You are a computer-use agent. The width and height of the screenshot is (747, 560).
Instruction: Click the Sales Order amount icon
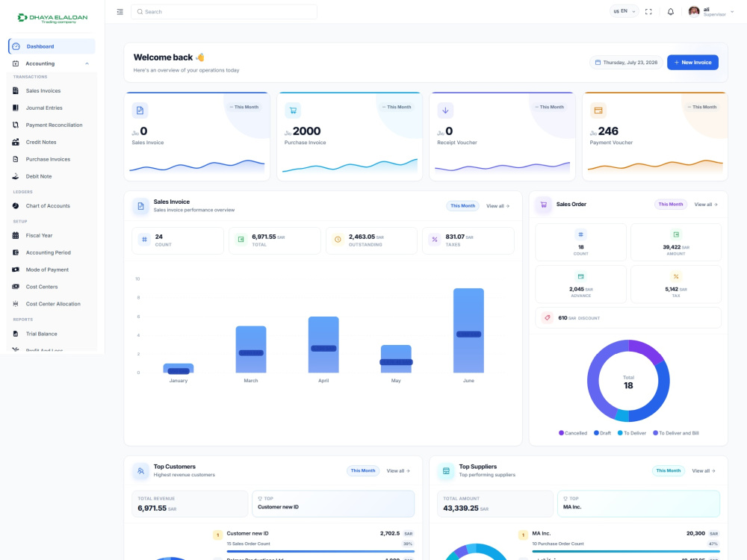(676, 234)
